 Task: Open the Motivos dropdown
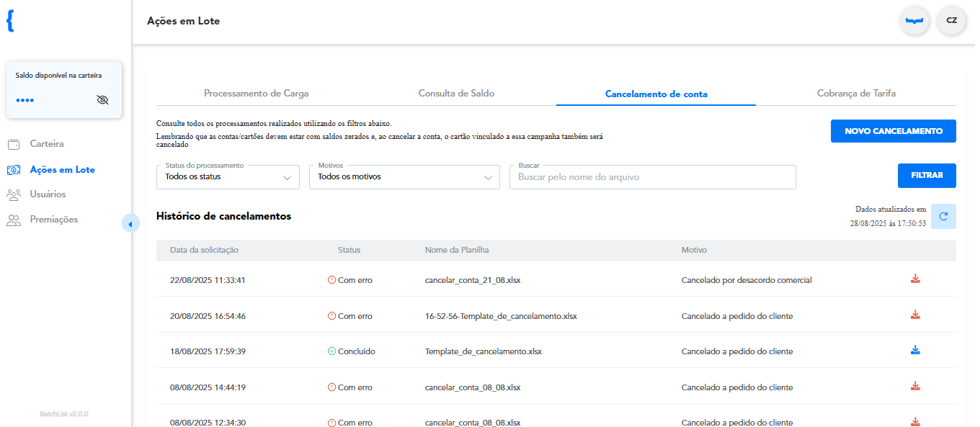(404, 176)
